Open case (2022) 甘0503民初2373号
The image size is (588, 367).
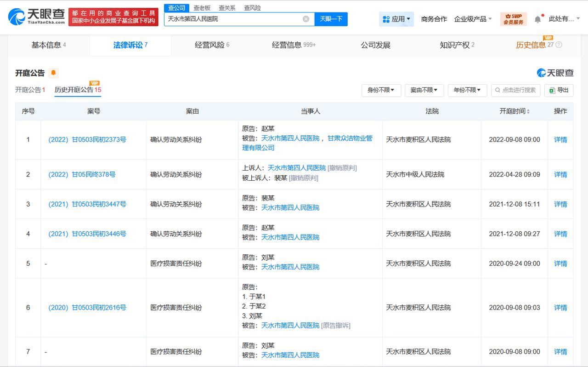click(87, 139)
